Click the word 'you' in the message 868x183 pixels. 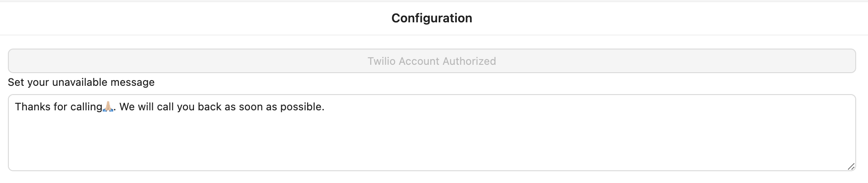186,107
